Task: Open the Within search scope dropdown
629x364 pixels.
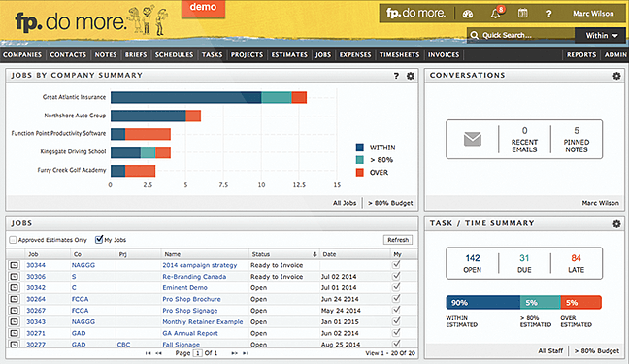Action: 601,35
